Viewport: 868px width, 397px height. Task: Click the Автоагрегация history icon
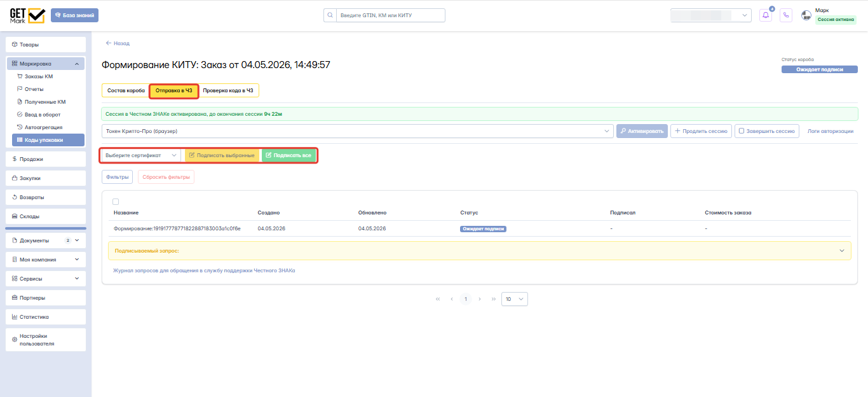tap(20, 127)
